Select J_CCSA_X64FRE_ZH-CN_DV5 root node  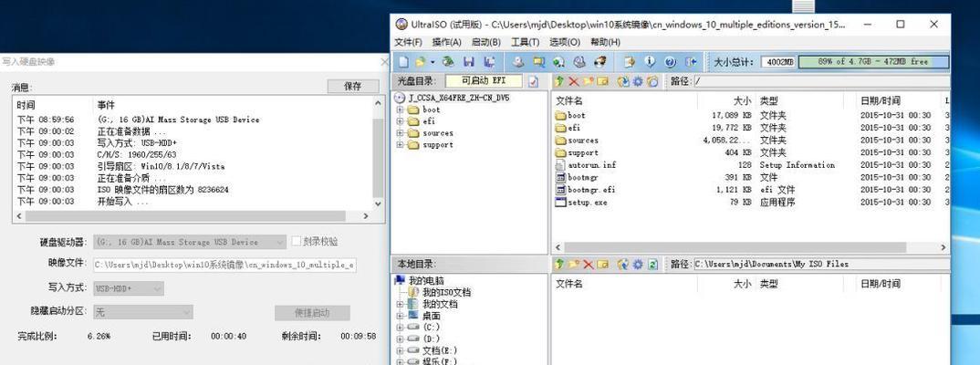(459, 99)
